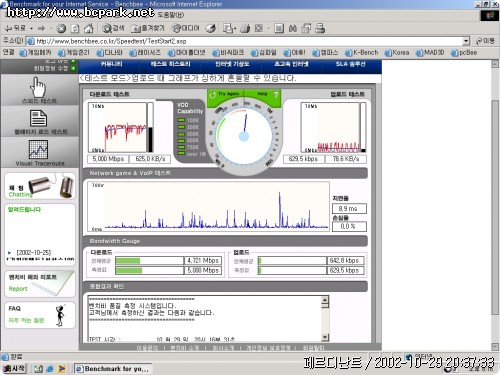The image size is (500, 375).
Task: Stop page loading with the Stop icon
Action: click(x=61, y=29)
